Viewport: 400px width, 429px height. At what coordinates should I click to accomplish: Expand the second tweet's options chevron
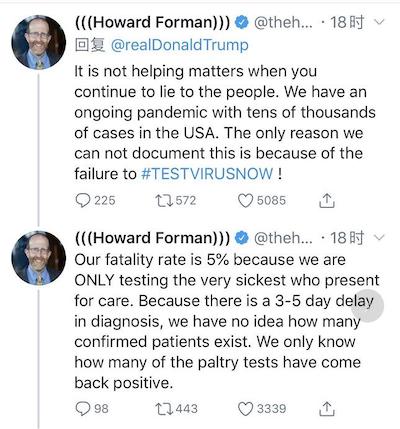pos(379,238)
